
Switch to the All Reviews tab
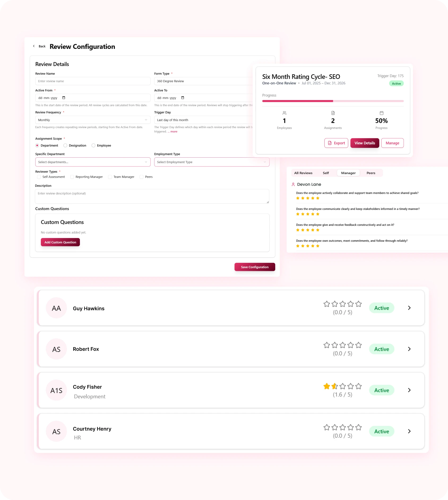click(x=303, y=173)
